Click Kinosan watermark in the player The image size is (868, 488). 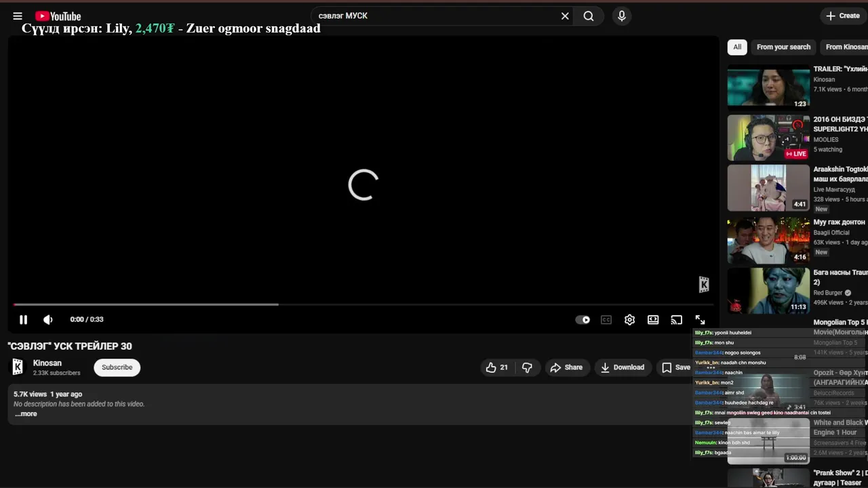(704, 285)
